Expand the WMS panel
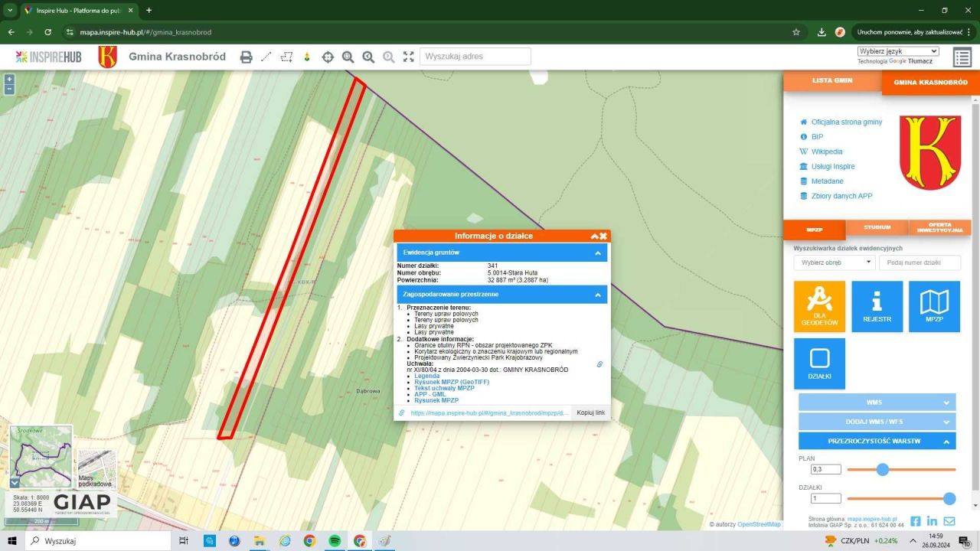 tap(877, 402)
